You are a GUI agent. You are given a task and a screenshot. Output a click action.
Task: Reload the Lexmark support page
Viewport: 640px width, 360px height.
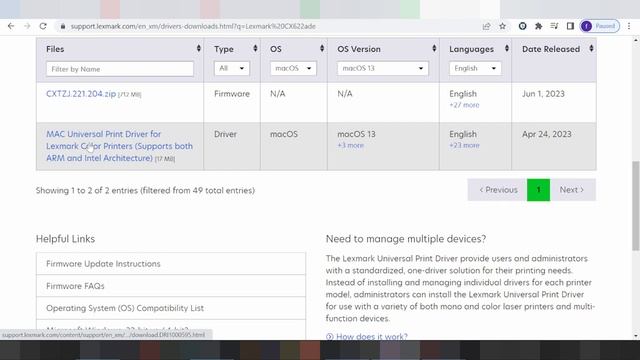click(43, 26)
